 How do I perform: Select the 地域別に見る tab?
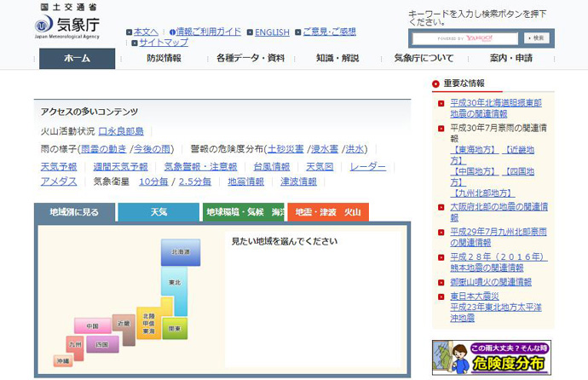(x=74, y=212)
